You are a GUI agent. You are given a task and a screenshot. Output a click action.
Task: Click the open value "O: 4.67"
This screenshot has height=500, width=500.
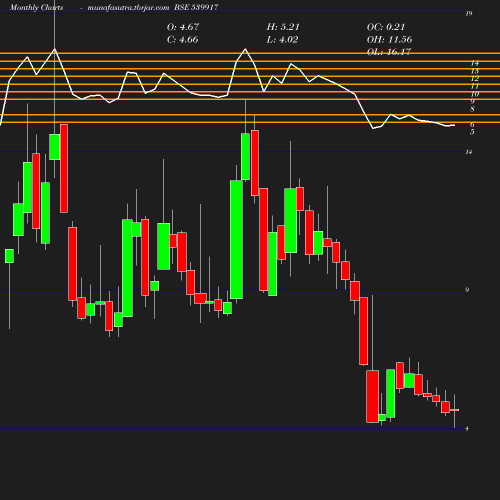183,27
